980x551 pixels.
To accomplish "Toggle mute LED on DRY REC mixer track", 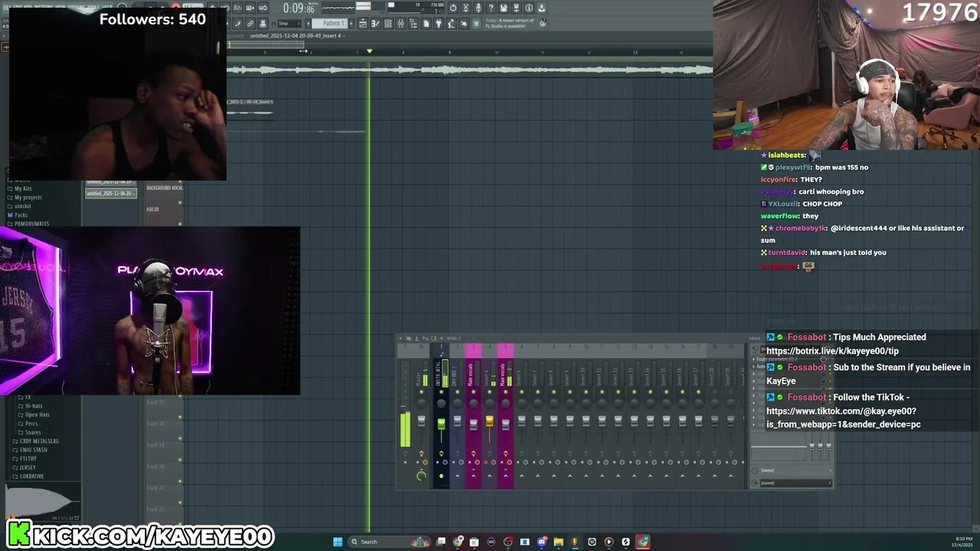I will 458,392.
